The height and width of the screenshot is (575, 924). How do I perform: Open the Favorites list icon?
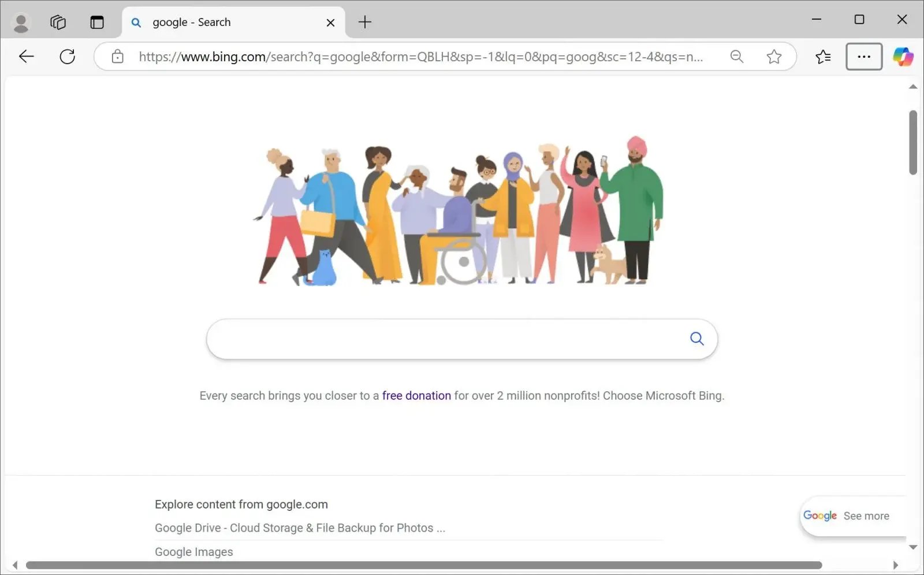(x=823, y=57)
